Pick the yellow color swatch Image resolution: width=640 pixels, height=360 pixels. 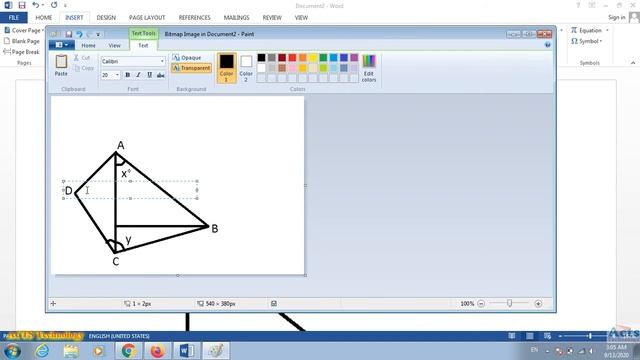click(x=313, y=58)
